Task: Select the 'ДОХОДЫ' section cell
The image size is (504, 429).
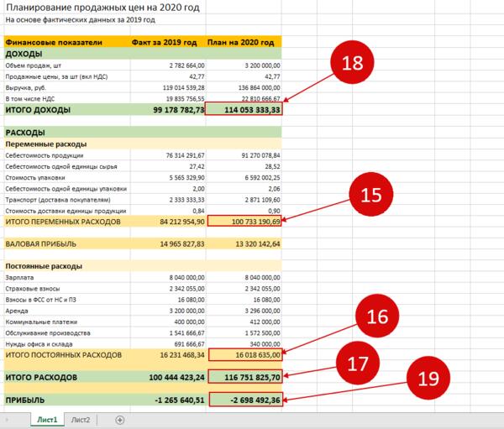Action: pyautogui.click(x=24, y=54)
